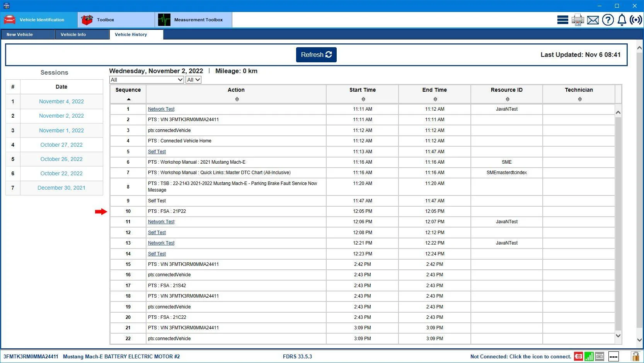
Task: Click the table scrollbar down arrow
Action: (618, 336)
